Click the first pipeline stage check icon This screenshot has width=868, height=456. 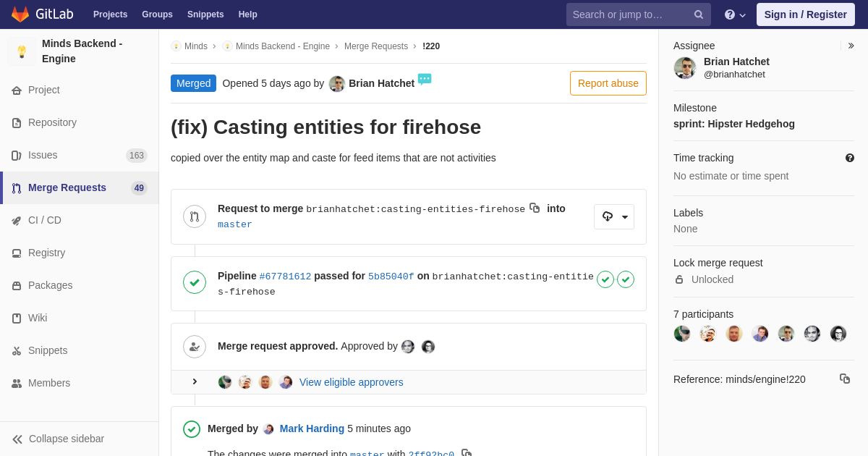coord(605,279)
